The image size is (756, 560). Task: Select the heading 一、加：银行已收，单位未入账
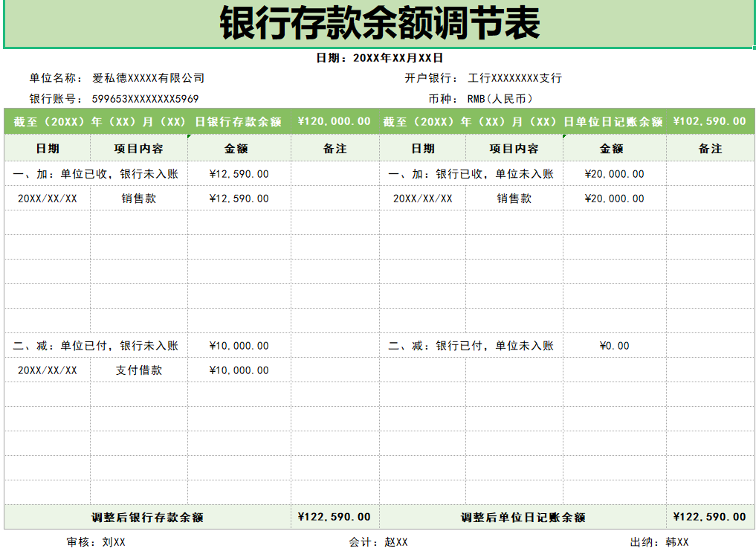point(471,174)
